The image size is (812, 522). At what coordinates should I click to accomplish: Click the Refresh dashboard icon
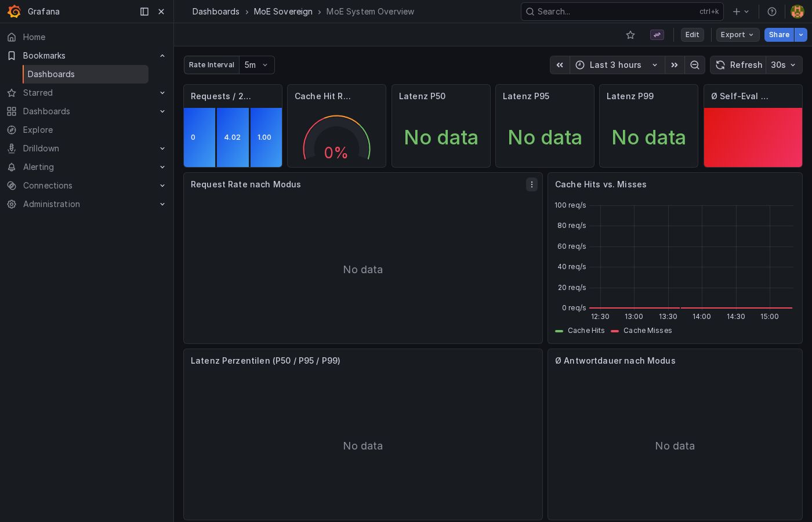720,65
